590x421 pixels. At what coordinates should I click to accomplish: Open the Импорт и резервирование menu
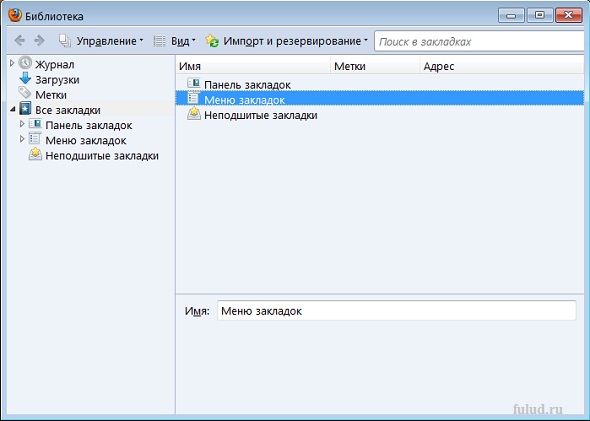pos(287,41)
